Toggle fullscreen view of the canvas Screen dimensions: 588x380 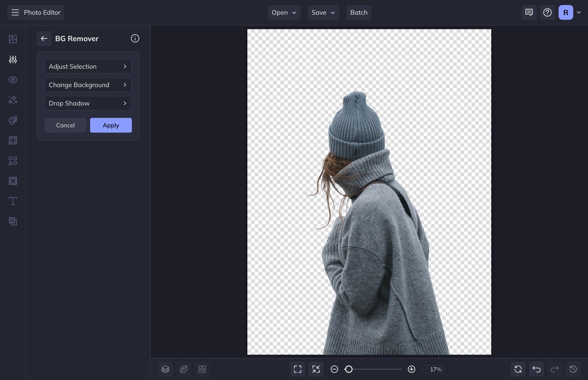tap(297, 369)
